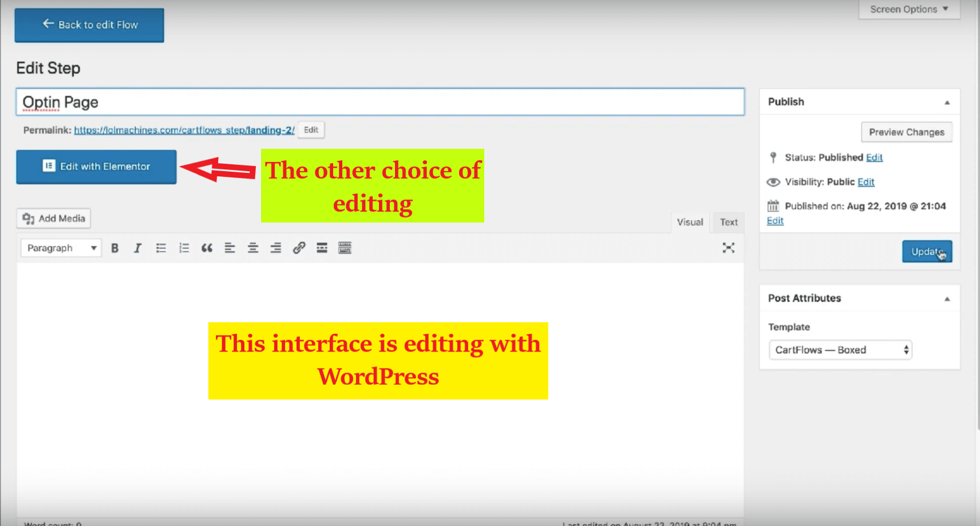The height and width of the screenshot is (526, 980).
Task: Collapse the Post Attributes panel
Action: [x=947, y=299]
